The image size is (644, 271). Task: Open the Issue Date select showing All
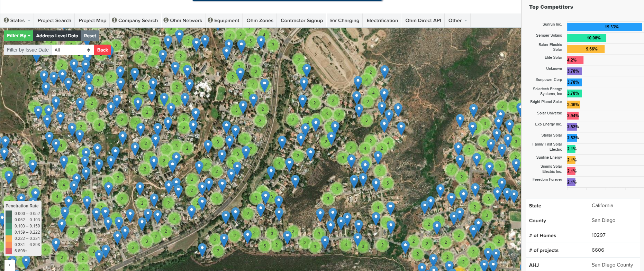coord(72,50)
